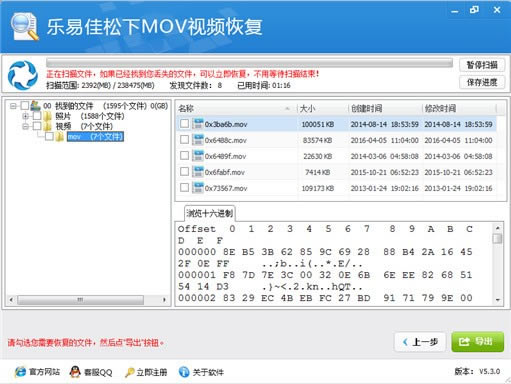Image resolution: width=511 pixels, height=384 pixels.
Task: Tick the root 找到的文件 checkbox
Action: point(25,106)
